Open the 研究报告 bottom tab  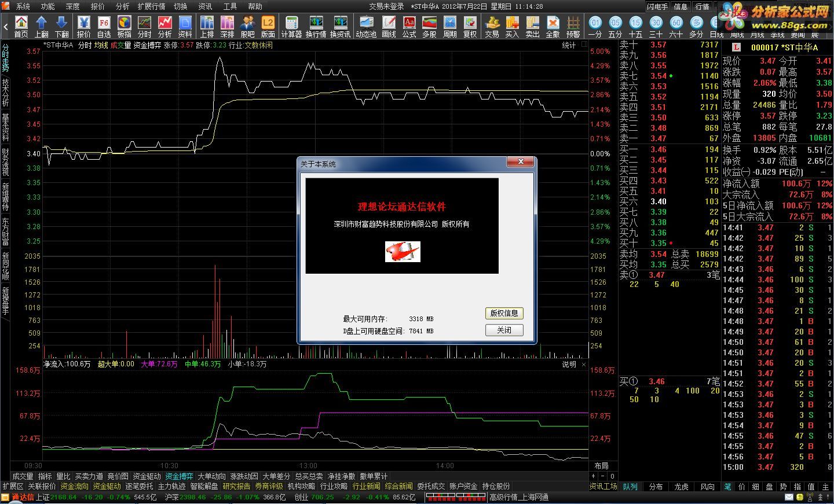(x=237, y=486)
